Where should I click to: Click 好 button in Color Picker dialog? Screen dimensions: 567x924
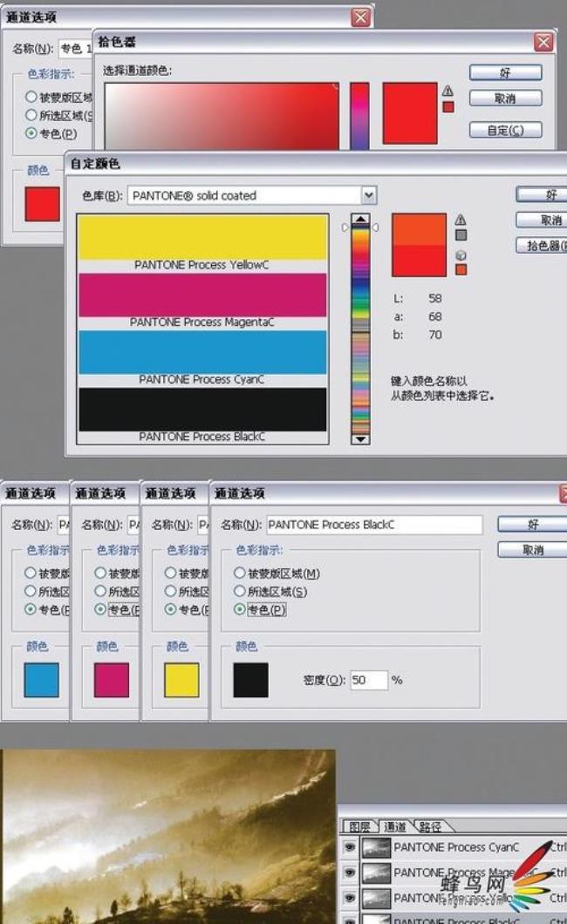(x=505, y=72)
